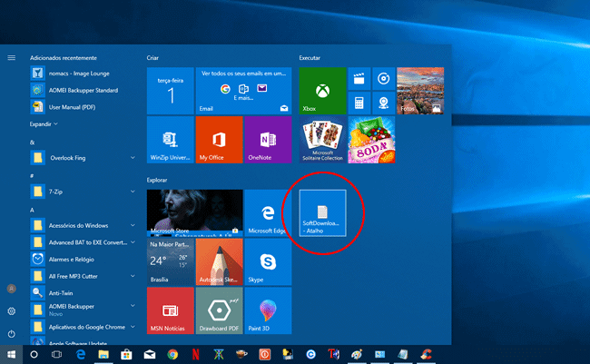The height and width of the screenshot is (364, 590).
Task: Open the SoftDownload Atalho shortcut tile
Action: tap(324, 212)
